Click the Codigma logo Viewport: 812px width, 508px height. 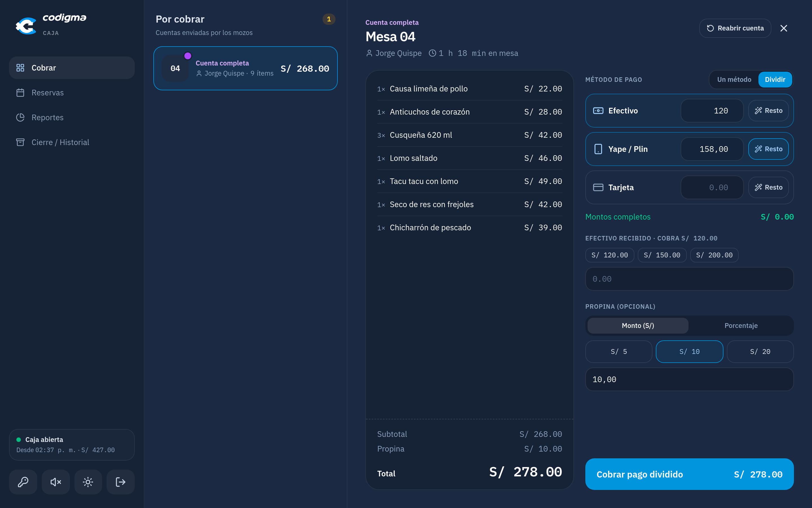(51, 25)
